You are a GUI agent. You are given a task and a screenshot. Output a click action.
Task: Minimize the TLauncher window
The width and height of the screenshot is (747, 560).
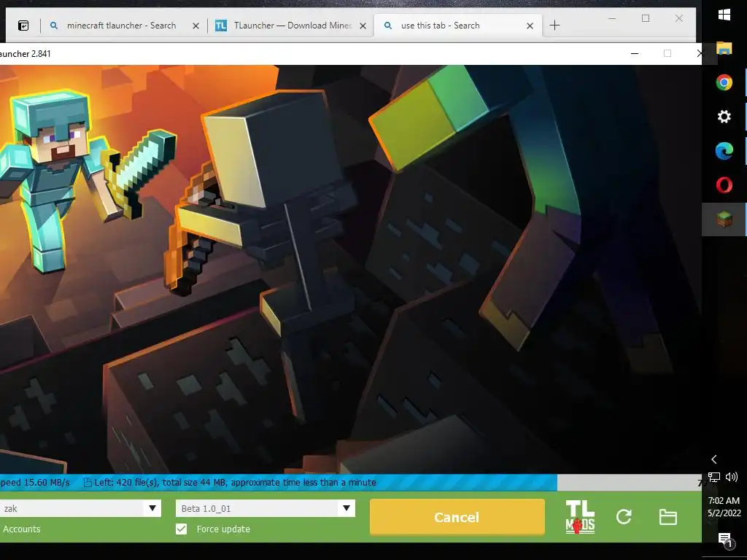point(635,53)
